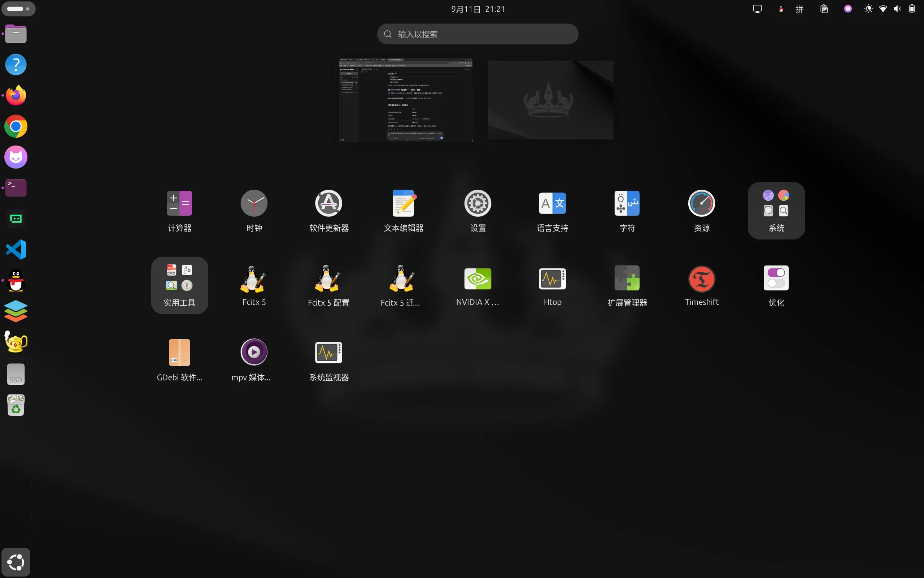Click the workspace indicator pill in top bar
The image size is (924, 578).
(18, 9)
